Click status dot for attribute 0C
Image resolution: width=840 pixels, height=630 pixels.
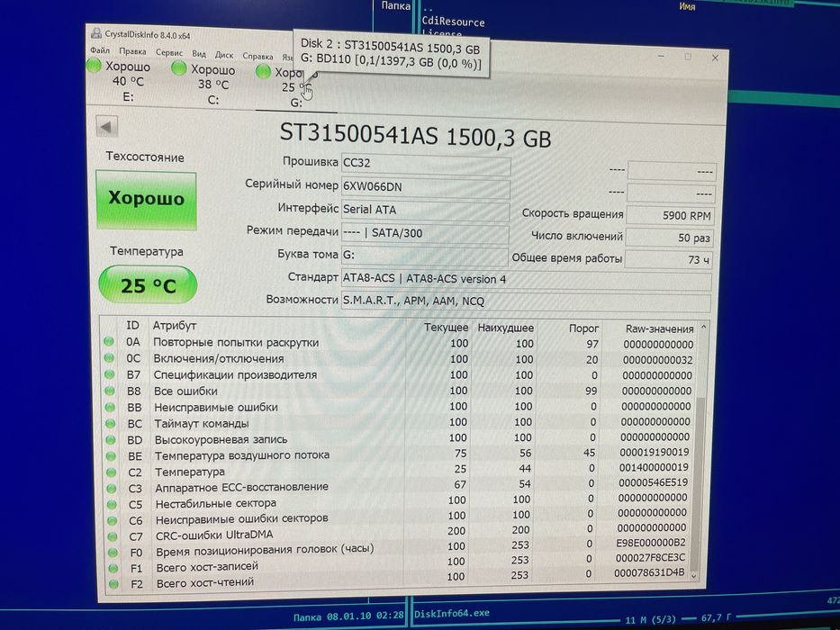(109, 358)
